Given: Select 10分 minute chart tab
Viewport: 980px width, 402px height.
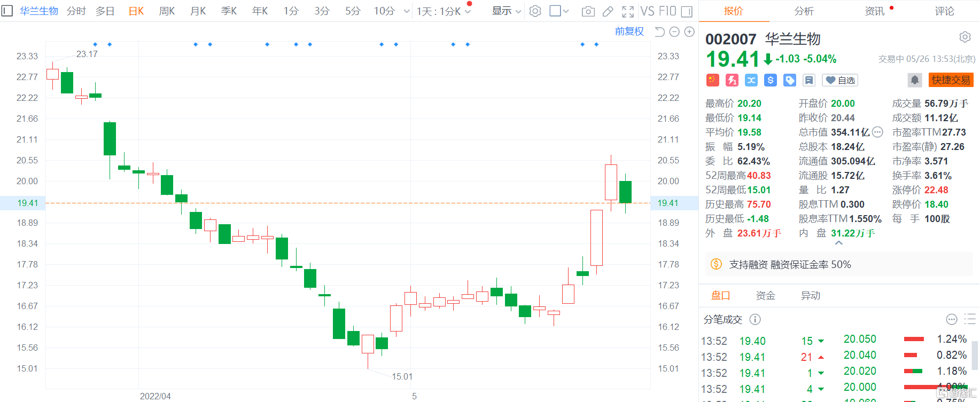Looking at the screenshot, I should [x=384, y=11].
